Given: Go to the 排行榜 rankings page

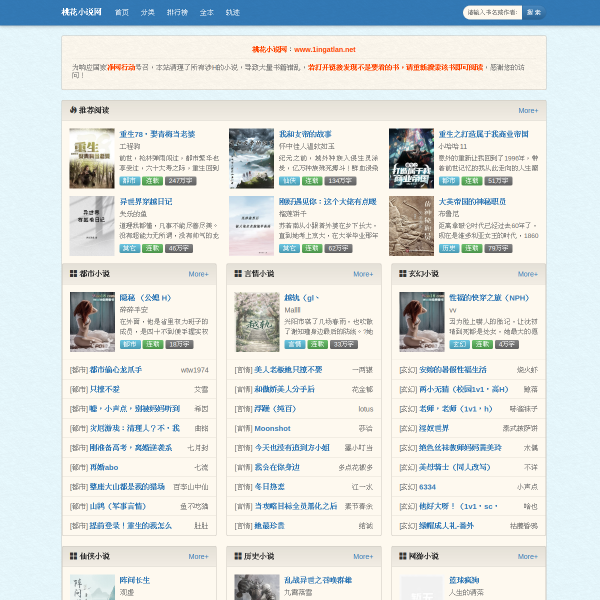Looking at the screenshot, I should (x=177, y=13).
